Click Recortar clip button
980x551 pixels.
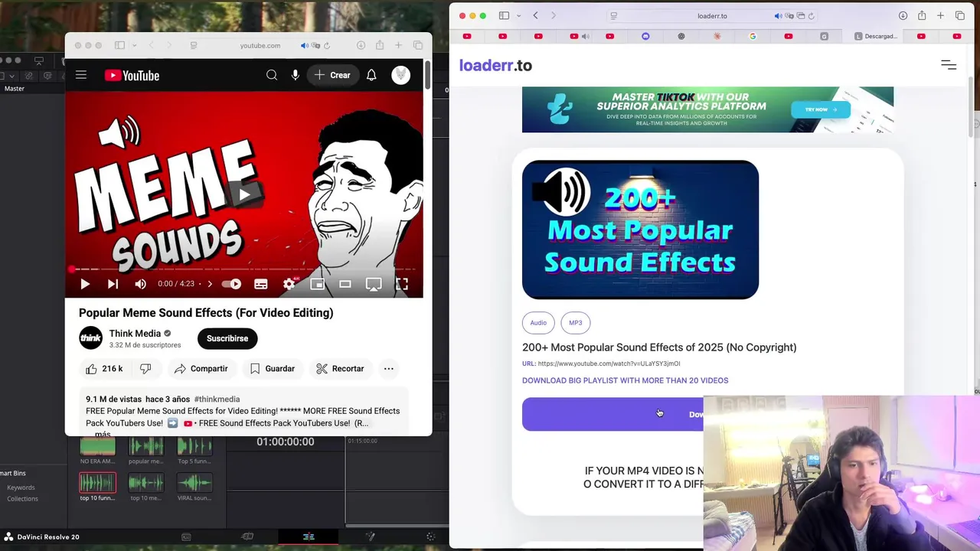(x=340, y=369)
